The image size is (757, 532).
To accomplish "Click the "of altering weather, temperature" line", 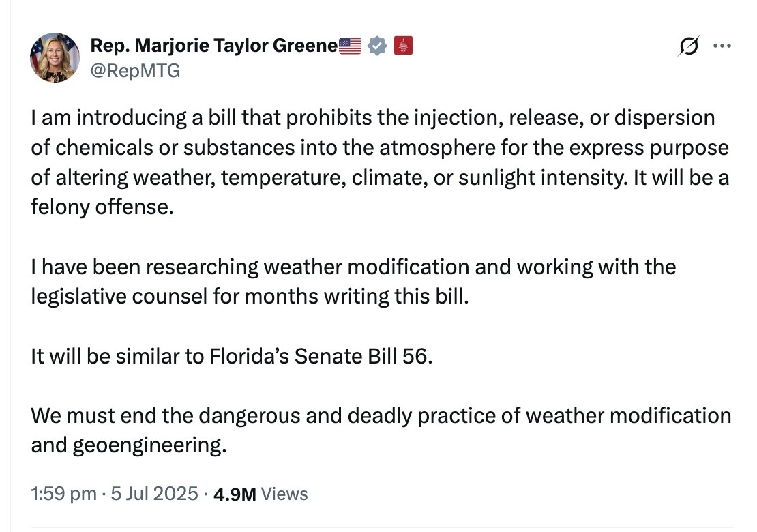I will coord(380,177).
